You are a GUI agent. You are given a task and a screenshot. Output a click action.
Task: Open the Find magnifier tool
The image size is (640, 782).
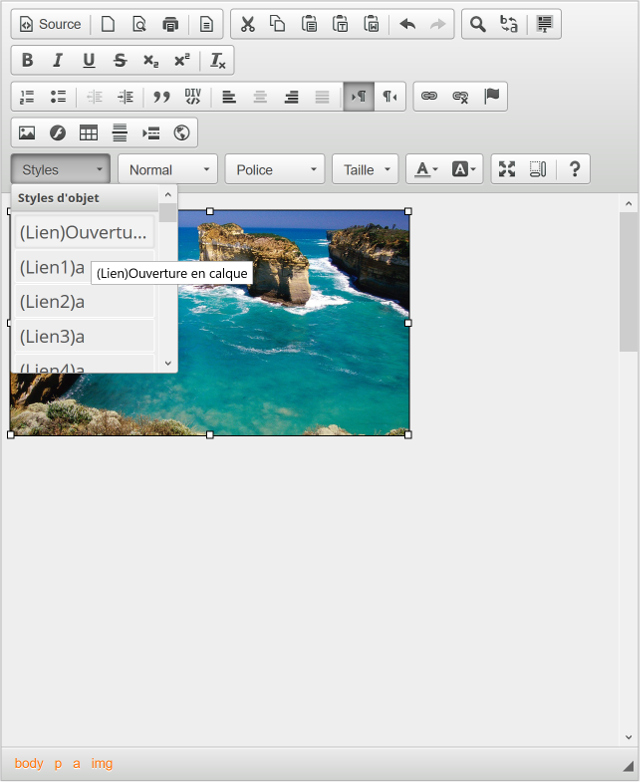478,24
